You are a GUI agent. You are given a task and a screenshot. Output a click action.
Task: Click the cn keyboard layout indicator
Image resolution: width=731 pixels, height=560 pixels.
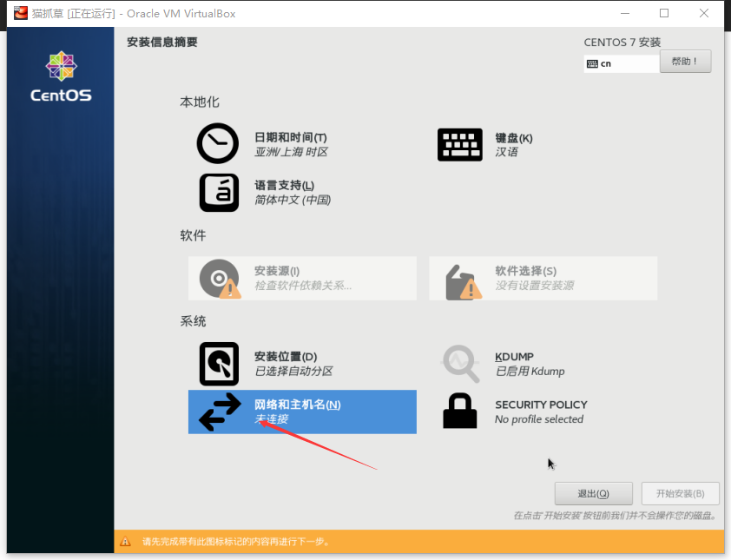pos(622,64)
